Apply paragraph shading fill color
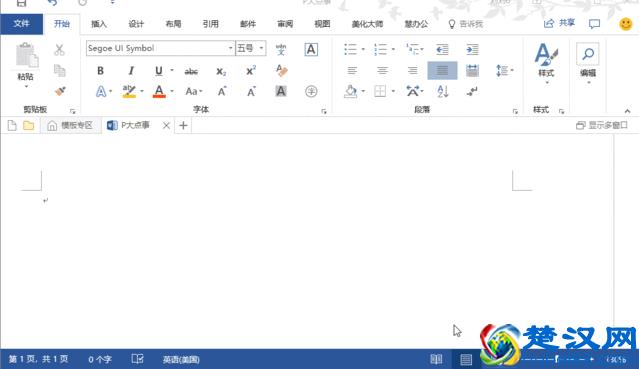 click(x=350, y=91)
